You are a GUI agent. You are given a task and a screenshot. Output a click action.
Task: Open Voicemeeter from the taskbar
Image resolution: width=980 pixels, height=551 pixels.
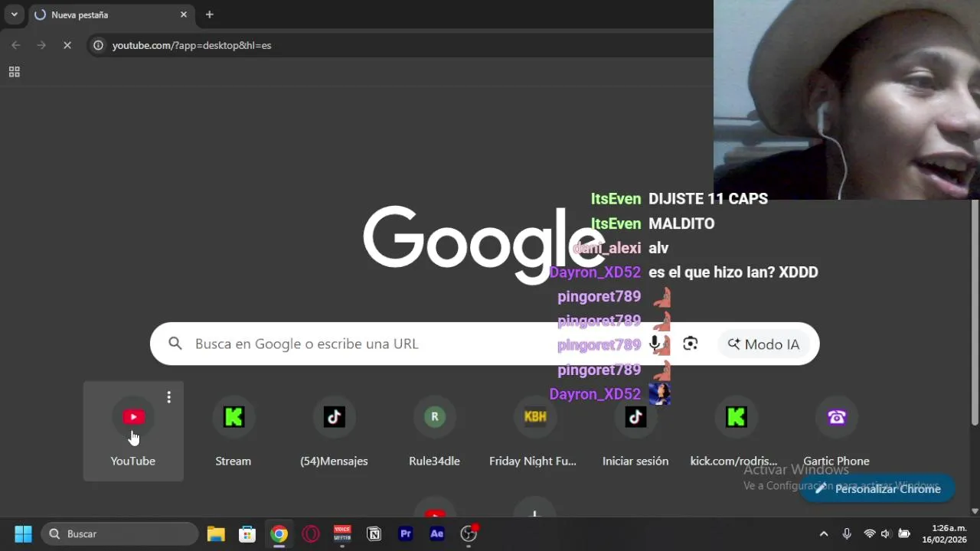(342, 533)
